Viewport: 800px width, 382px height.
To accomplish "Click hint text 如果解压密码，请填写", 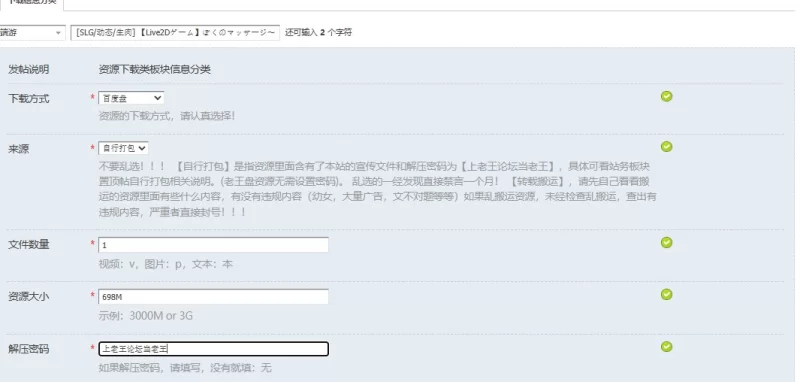I will pos(185,367).
